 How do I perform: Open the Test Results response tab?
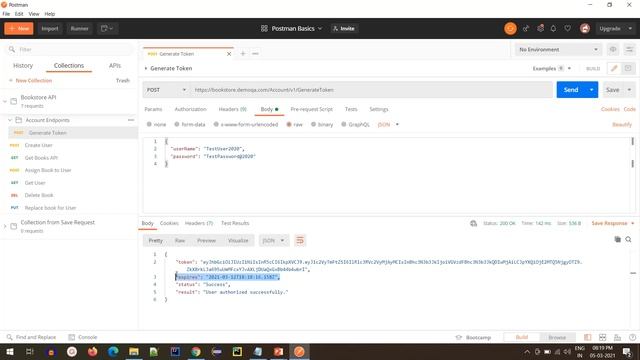[x=235, y=223]
